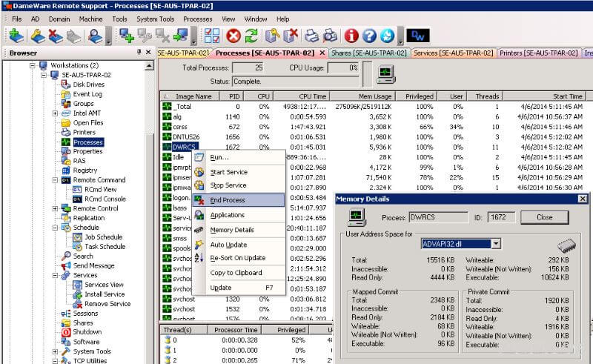Select Stop Service in context menu
This screenshot has height=364, width=593.
click(239, 185)
